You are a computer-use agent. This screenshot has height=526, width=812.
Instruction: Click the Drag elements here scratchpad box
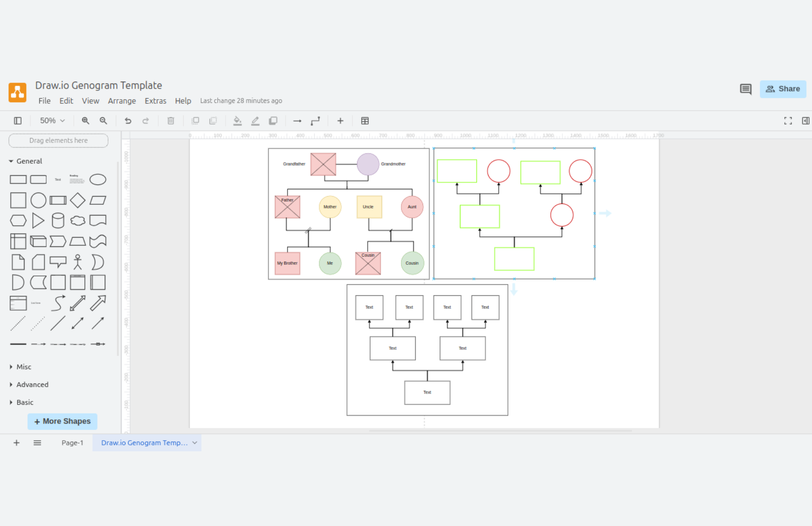pos(59,140)
